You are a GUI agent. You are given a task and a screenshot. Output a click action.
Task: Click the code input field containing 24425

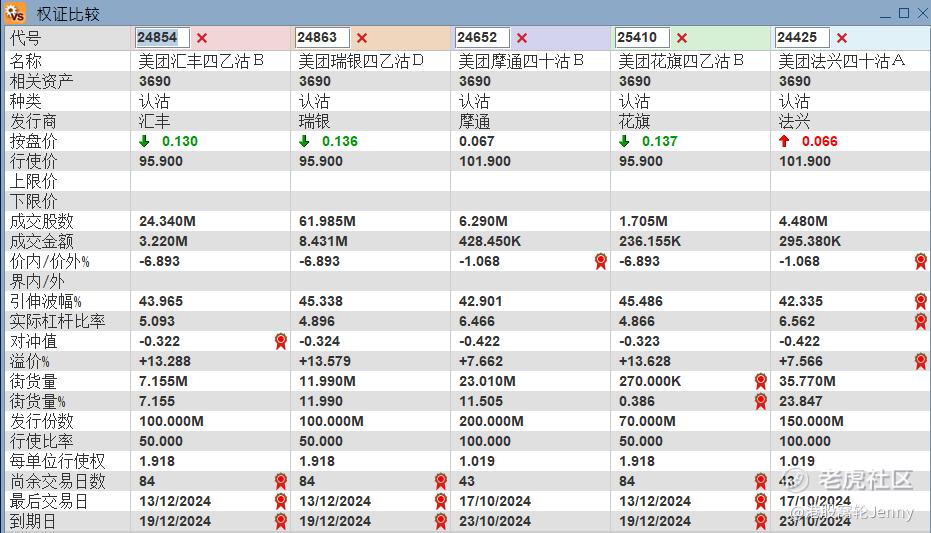pyautogui.click(x=802, y=37)
